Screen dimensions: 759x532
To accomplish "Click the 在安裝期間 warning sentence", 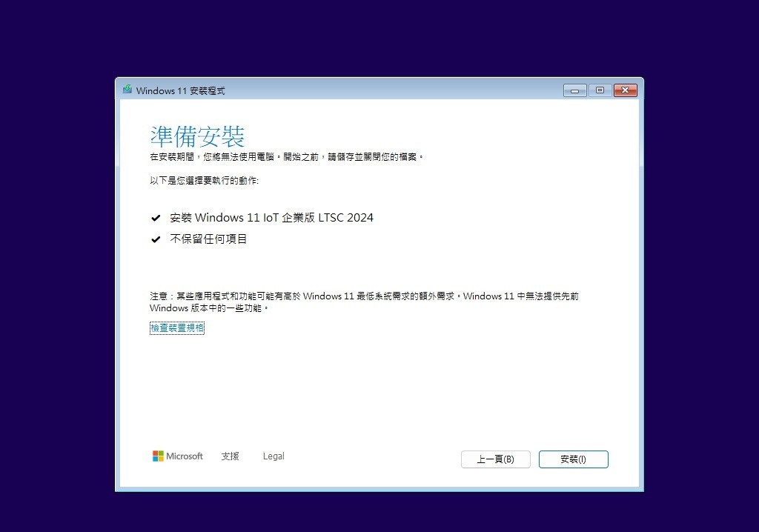I will [x=287, y=157].
